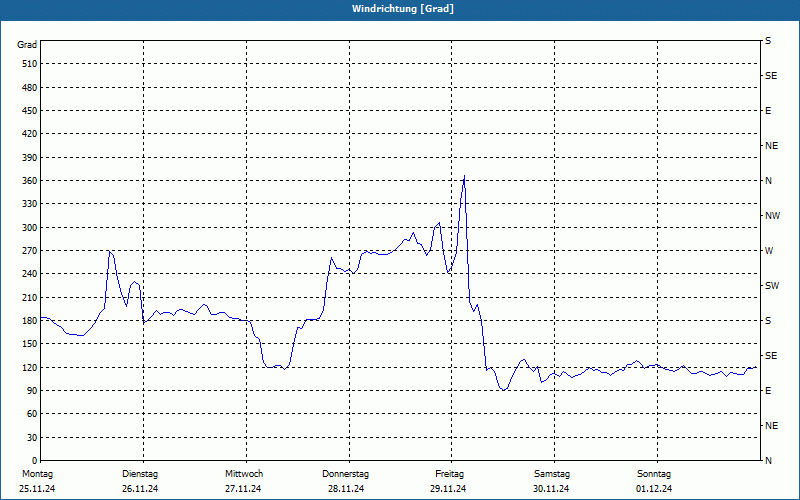The height and width of the screenshot is (500, 800).
Task: Select the 330 degree axis label
Action: click(x=30, y=204)
